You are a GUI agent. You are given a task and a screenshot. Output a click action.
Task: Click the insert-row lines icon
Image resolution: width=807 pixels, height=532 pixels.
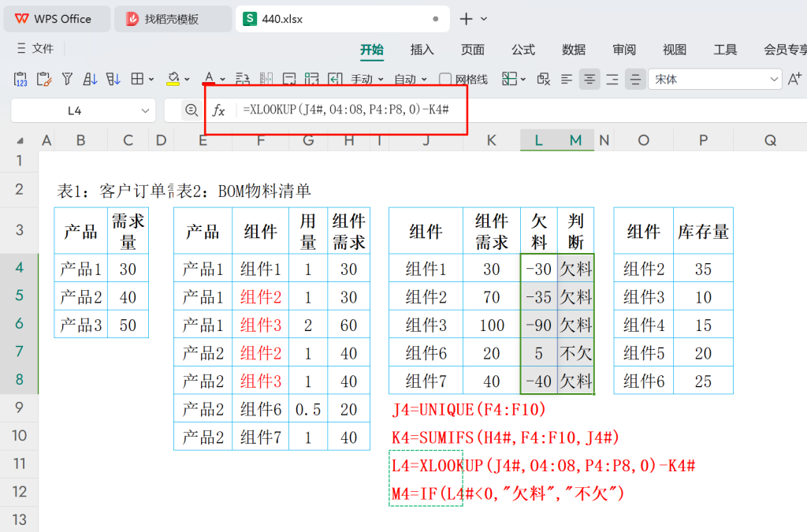coord(243,80)
